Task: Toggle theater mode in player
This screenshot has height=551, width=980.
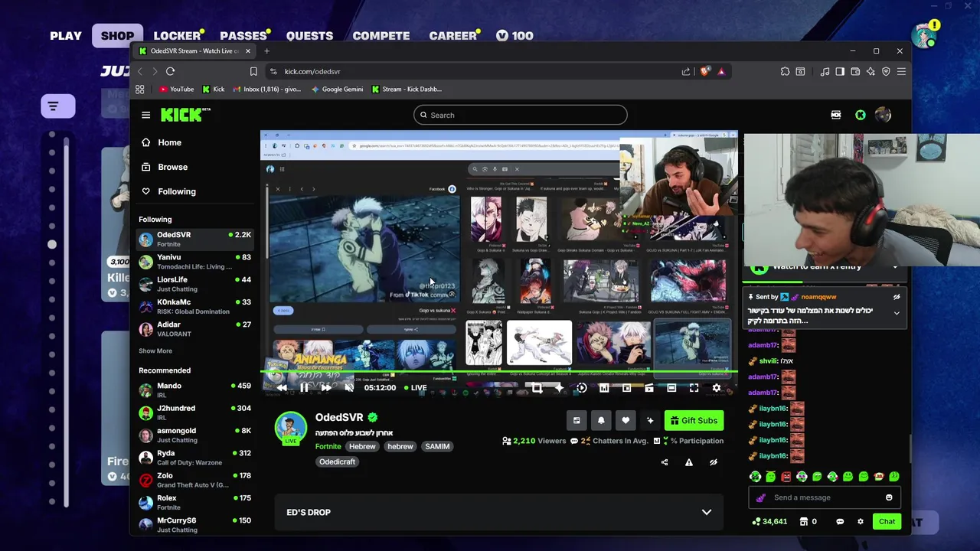Action: [671, 388]
